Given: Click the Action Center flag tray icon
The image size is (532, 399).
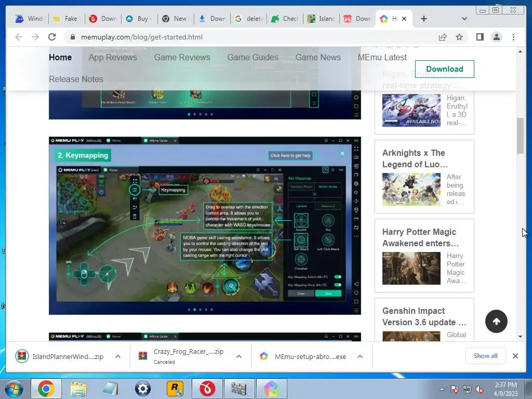Looking at the screenshot, I should [x=455, y=389].
